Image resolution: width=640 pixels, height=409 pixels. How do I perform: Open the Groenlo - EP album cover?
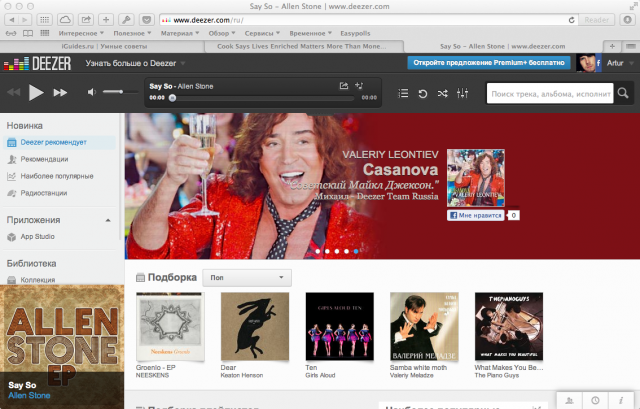click(x=170, y=326)
